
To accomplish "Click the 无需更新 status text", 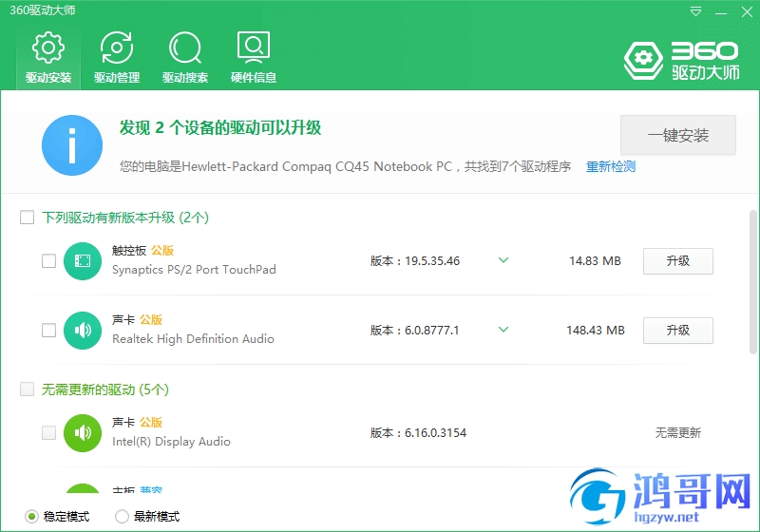I will [678, 432].
